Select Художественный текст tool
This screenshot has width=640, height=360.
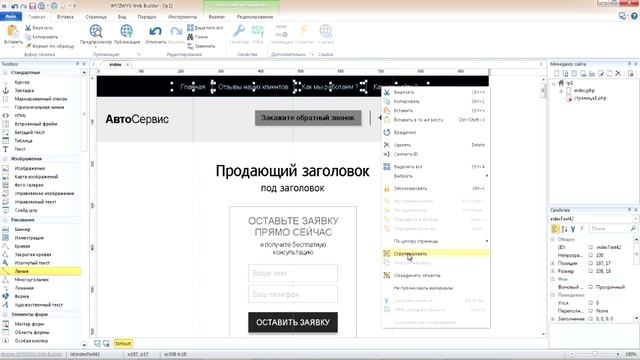(x=39, y=305)
